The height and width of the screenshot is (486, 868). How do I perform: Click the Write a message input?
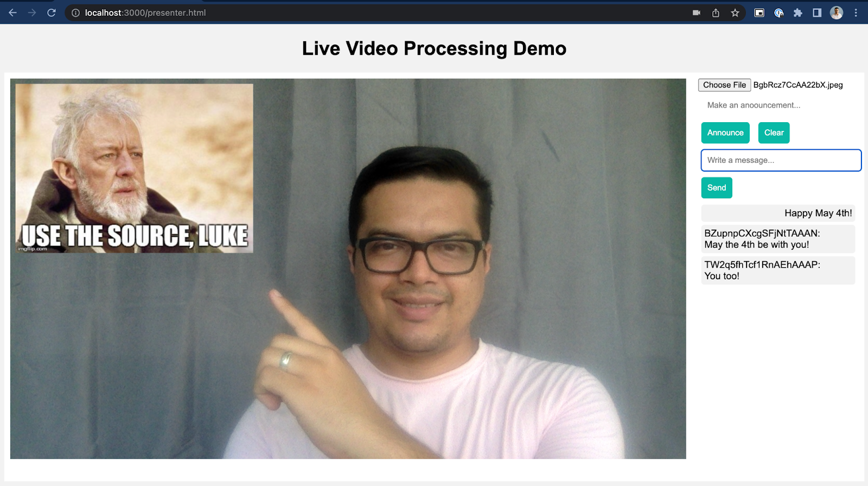pyautogui.click(x=781, y=160)
